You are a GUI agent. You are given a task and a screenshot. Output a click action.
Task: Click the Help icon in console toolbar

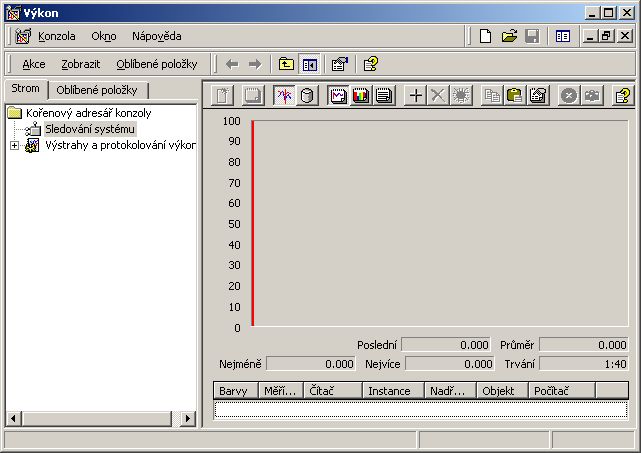371,64
